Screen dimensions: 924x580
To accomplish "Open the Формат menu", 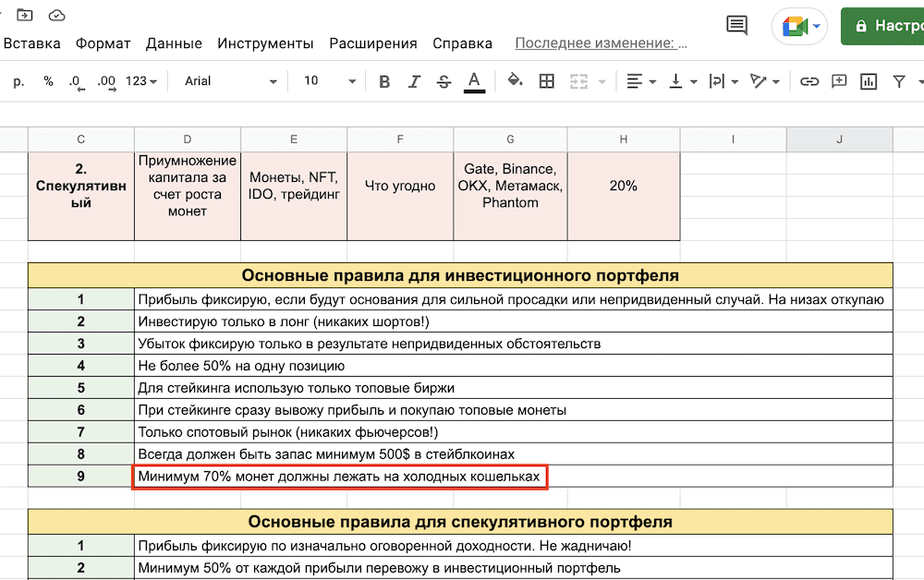I will 103,43.
